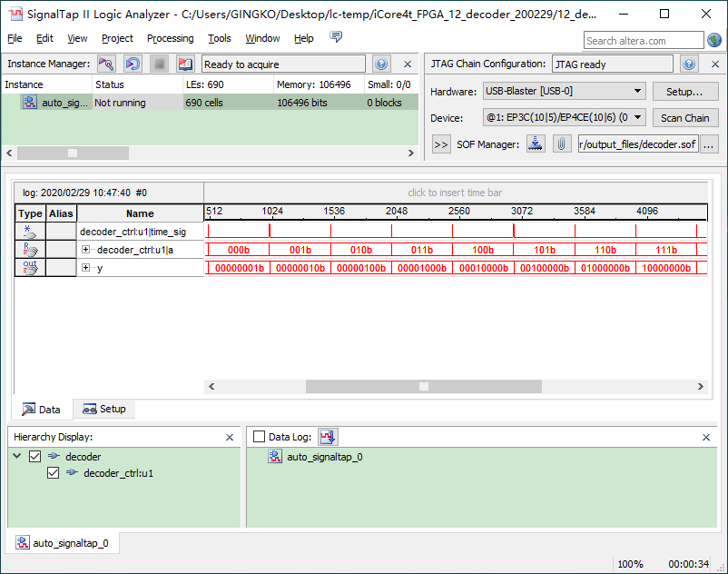
Task: Click the Autorun Analysis icon
Action: 133,64
